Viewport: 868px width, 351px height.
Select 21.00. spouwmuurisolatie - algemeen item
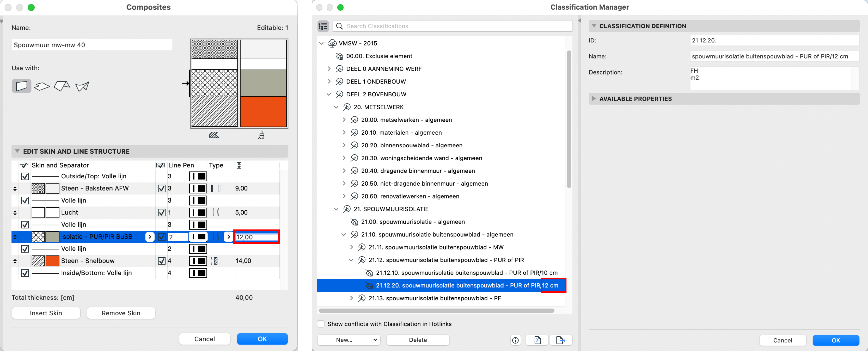coord(413,222)
